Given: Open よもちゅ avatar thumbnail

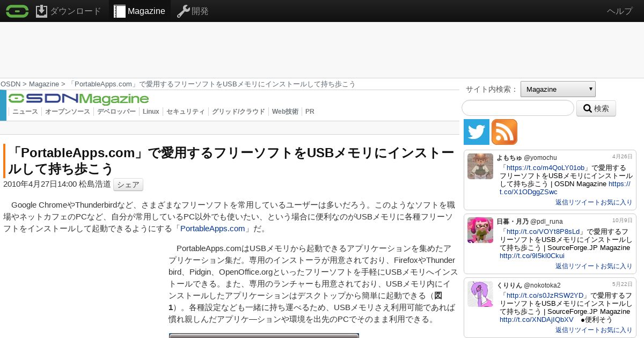Looking at the screenshot, I should (x=480, y=166).
